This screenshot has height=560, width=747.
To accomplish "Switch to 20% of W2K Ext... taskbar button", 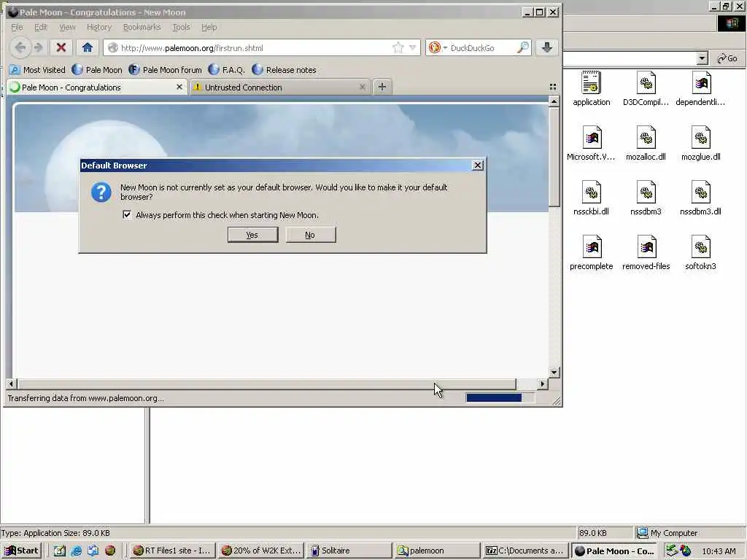I will (261, 551).
